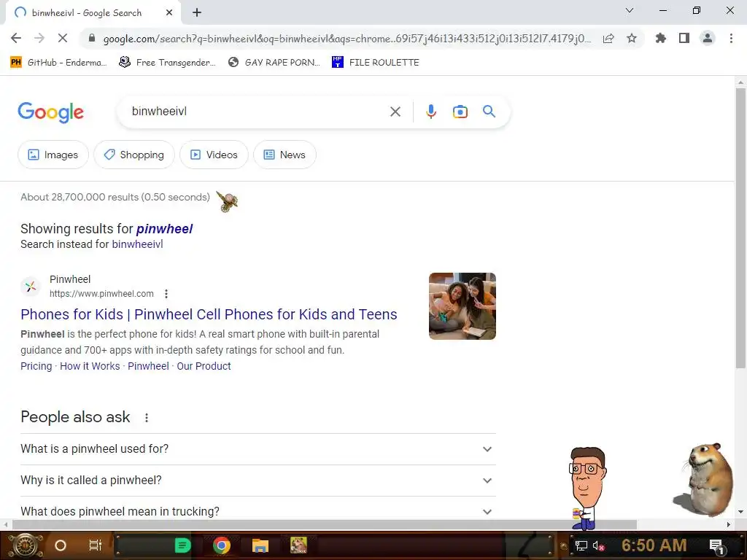The image size is (747, 560).
Task: Open GitHub - Enderma bookmark
Action: [x=58, y=63]
